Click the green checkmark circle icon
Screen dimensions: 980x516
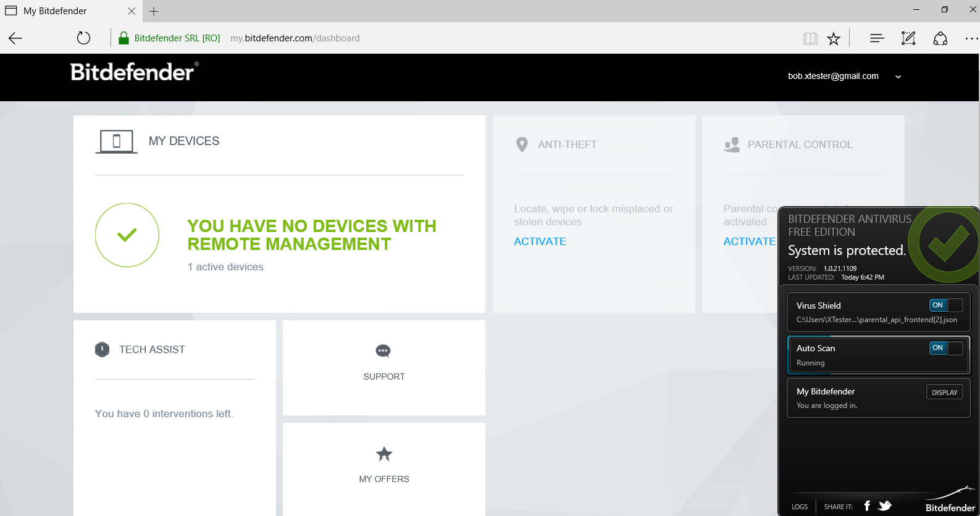[127, 235]
